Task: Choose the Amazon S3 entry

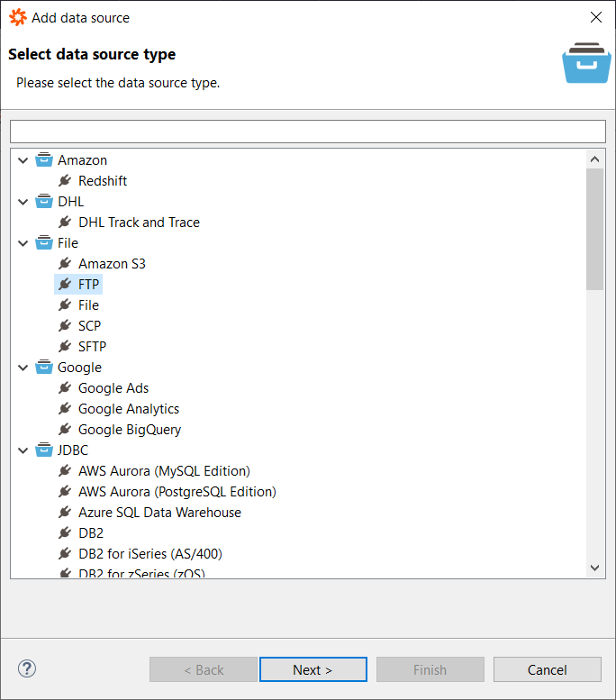Action: click(x=112, y=264)
